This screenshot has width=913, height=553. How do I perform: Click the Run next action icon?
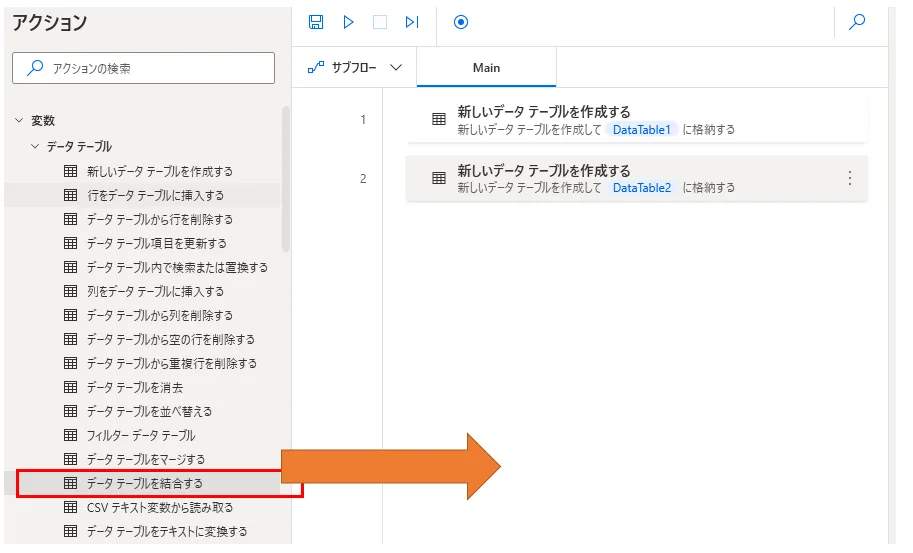click(412, 22)
